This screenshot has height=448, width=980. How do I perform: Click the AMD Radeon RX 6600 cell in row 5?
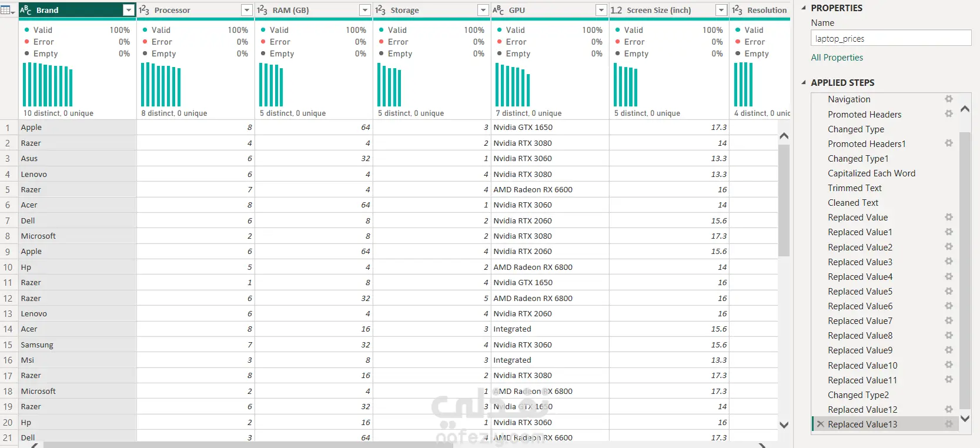click(550, 189)
